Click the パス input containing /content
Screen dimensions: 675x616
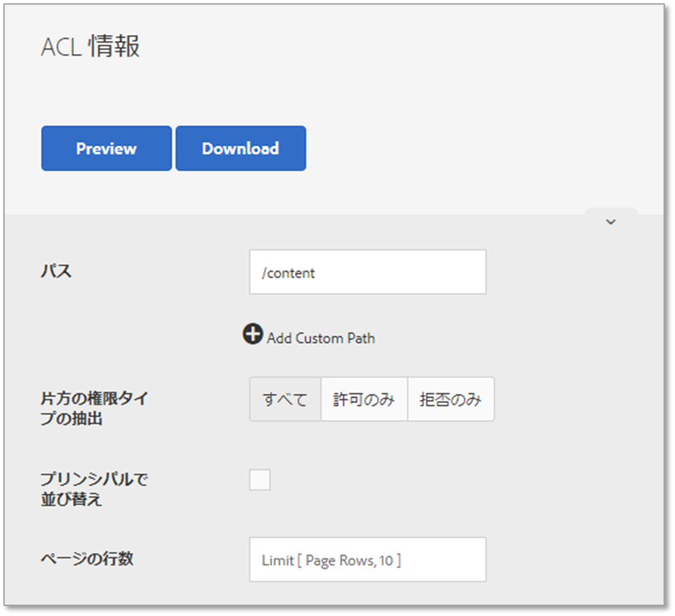point(367,271)
